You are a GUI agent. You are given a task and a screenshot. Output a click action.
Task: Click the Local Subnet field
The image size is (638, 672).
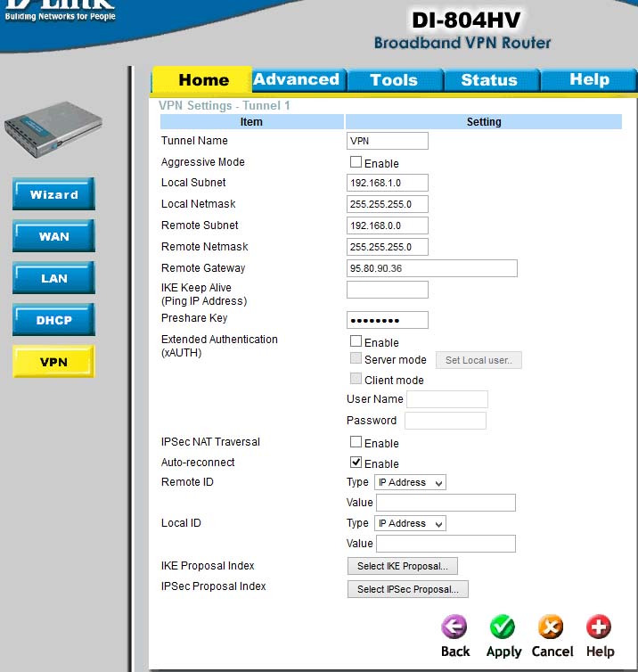point(388,183)
